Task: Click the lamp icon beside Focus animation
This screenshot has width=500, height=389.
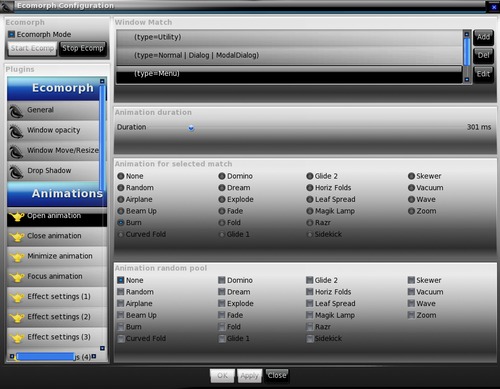Action: 17,277
